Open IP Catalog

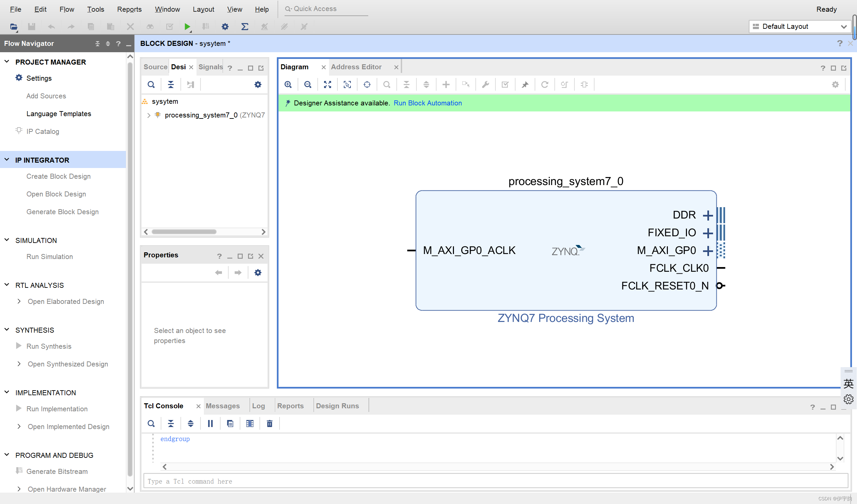tap(43, 131)
